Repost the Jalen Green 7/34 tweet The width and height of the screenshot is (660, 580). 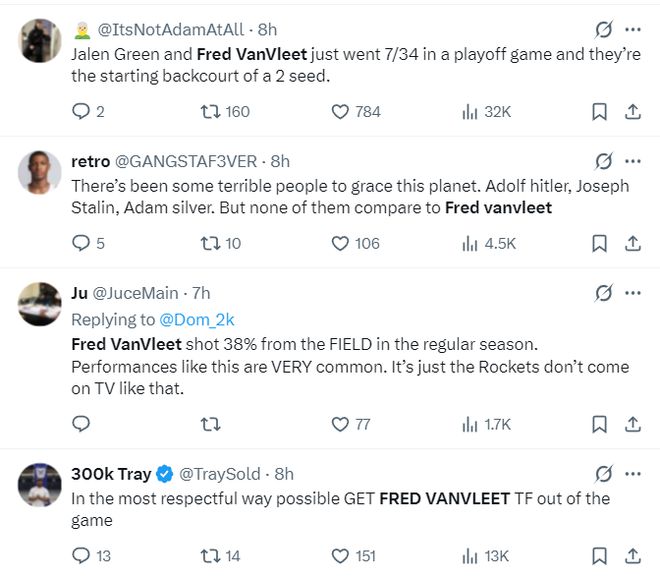click(x=210, y=112)
